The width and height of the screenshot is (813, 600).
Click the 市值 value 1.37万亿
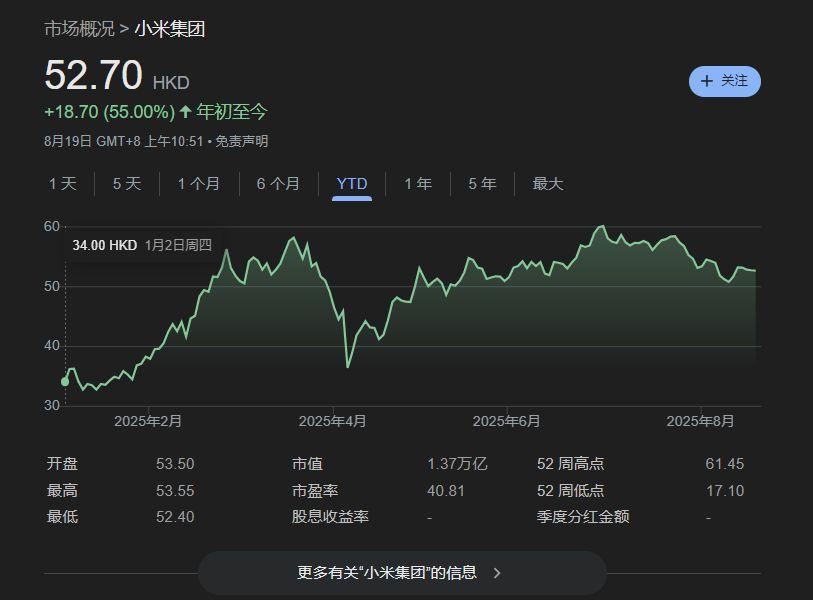[x=457, y=464]
